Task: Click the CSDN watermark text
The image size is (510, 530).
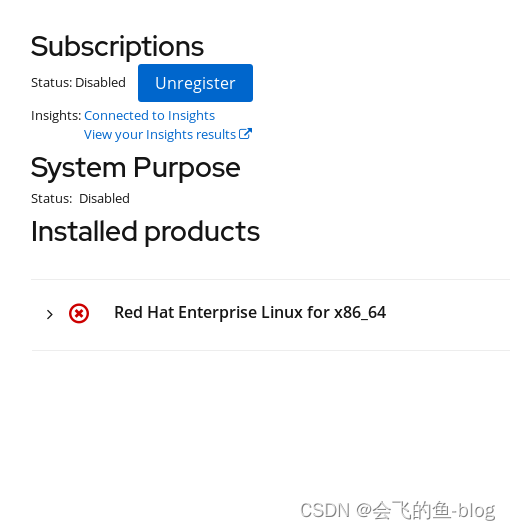Action: pos(398,510)
